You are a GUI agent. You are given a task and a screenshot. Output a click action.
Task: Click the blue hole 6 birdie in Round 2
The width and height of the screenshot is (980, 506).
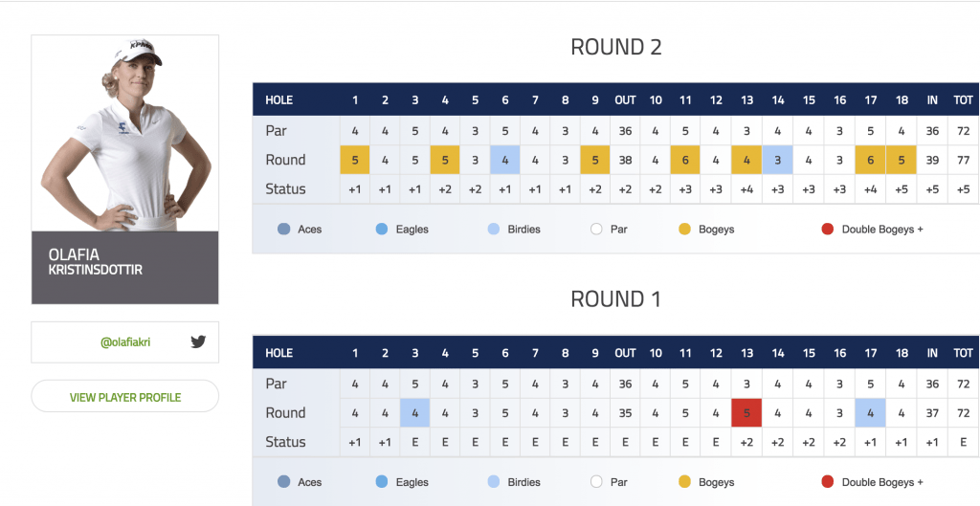click(x=505, y=160)
